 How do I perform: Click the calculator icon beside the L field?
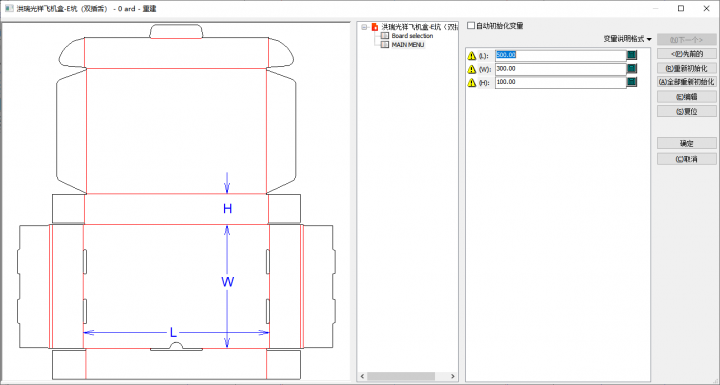point(632,55)
